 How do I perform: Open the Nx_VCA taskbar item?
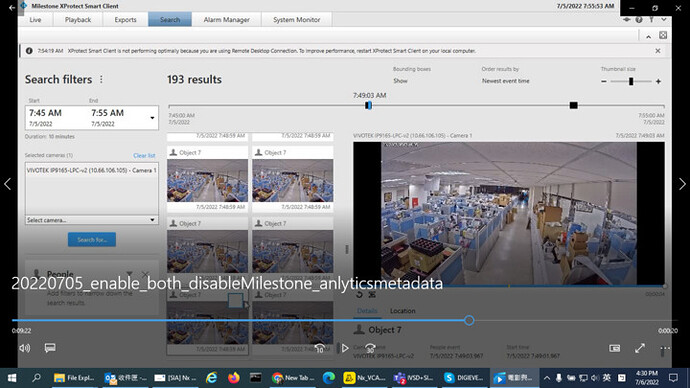click(364, 378)
